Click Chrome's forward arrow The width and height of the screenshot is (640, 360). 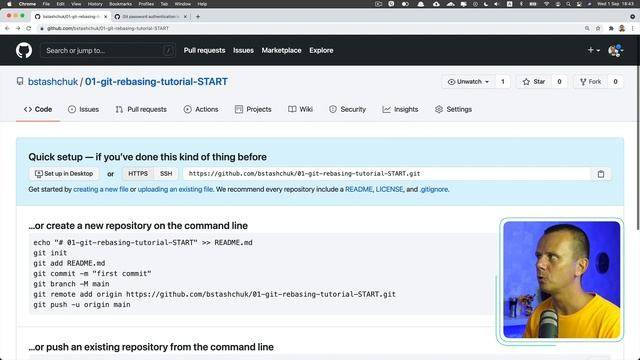18,28
